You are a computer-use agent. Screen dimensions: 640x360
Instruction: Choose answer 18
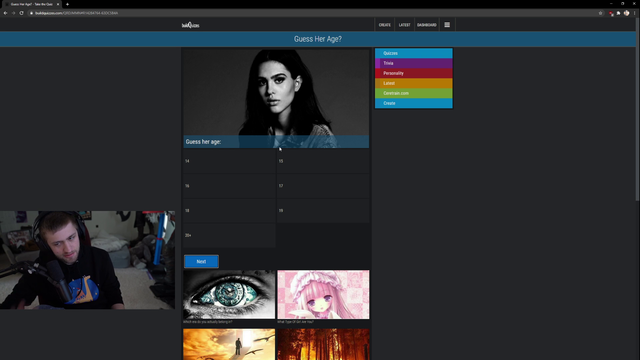pyautogui.click(x=229, y=211)
